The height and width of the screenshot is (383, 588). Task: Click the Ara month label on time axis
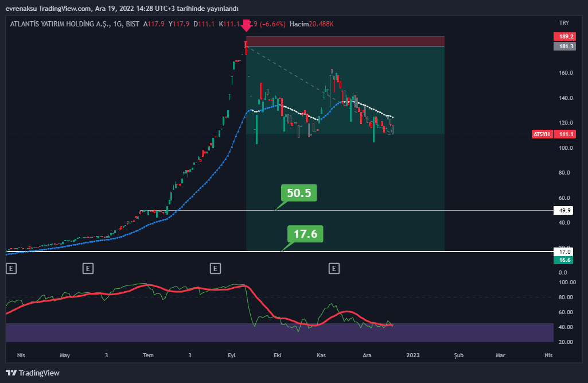[367, 355]
